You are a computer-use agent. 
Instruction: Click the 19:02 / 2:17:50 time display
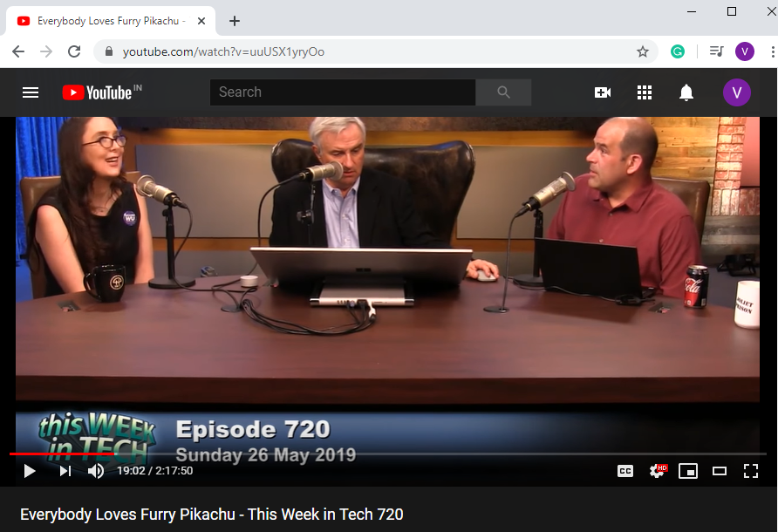(154, 471)
